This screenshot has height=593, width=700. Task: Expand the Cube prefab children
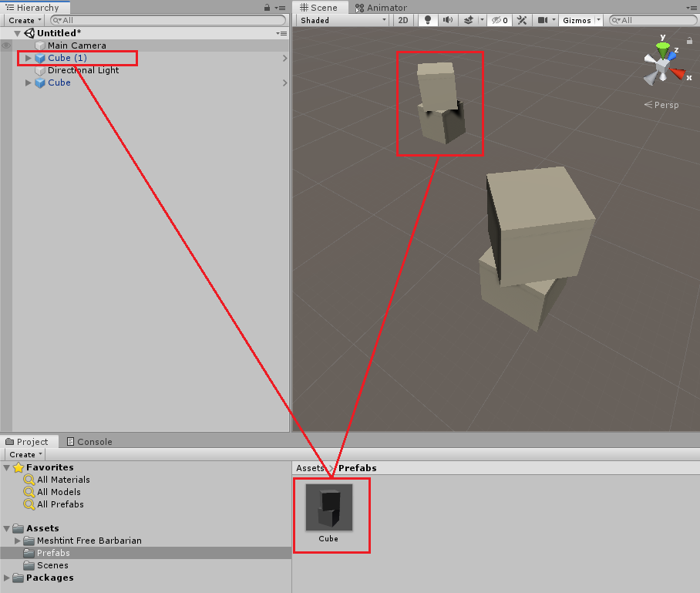pos(28,83)
